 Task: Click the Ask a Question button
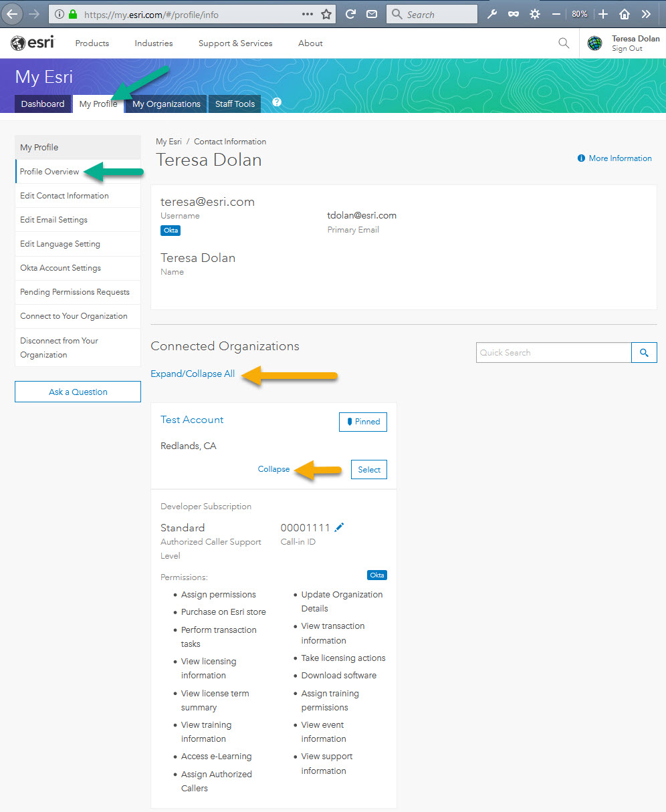pyautogui.click(x=78, y=392)
